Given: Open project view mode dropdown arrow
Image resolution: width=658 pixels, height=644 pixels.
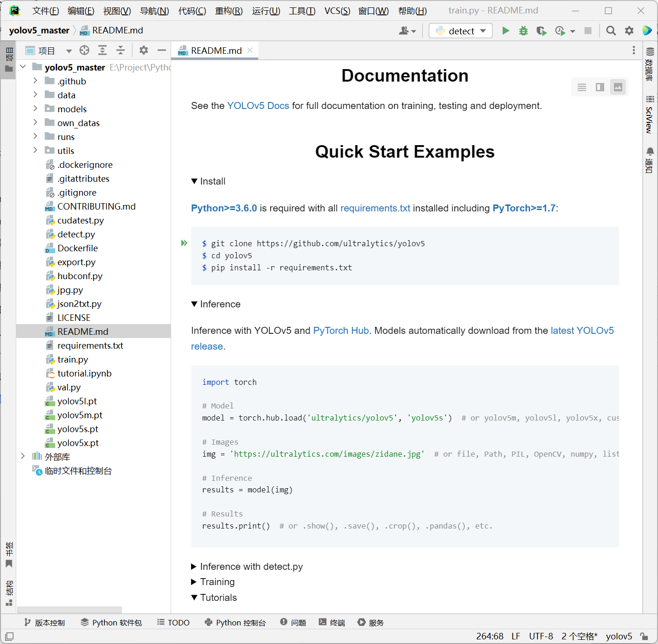Looking at the screenshot, I should (69, 51).
